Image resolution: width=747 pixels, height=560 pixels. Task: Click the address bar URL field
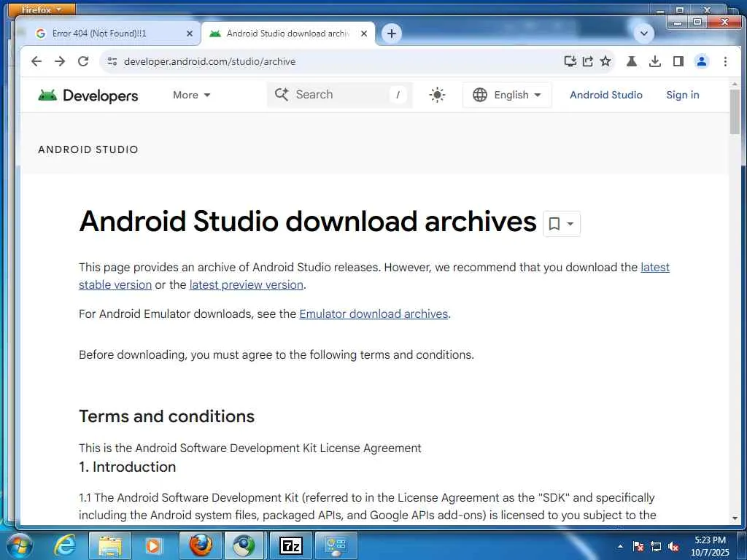coord(333,61)
